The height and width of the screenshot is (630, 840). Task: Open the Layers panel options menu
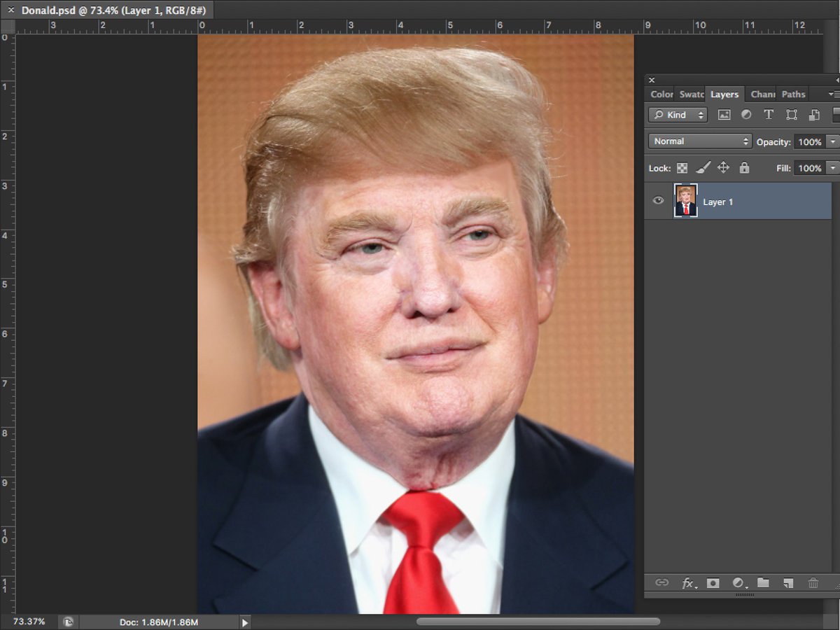(x=834, y=94)
